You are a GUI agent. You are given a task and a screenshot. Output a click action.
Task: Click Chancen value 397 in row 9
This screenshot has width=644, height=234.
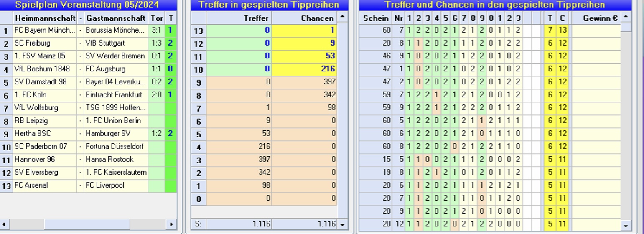tap(304, 82)
